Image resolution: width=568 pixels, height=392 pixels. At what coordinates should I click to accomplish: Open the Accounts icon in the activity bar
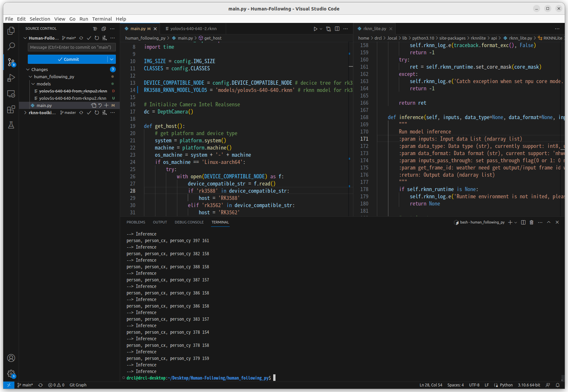(11, 358)
